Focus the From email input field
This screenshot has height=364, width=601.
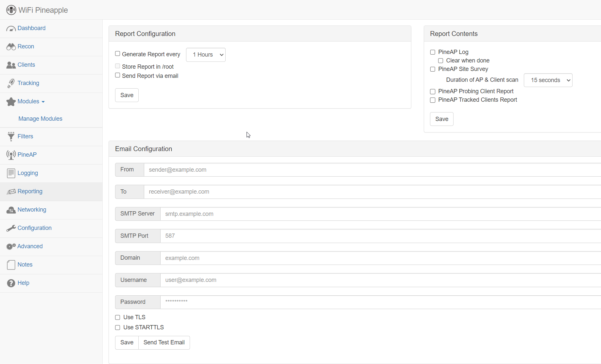click(372, 170)
